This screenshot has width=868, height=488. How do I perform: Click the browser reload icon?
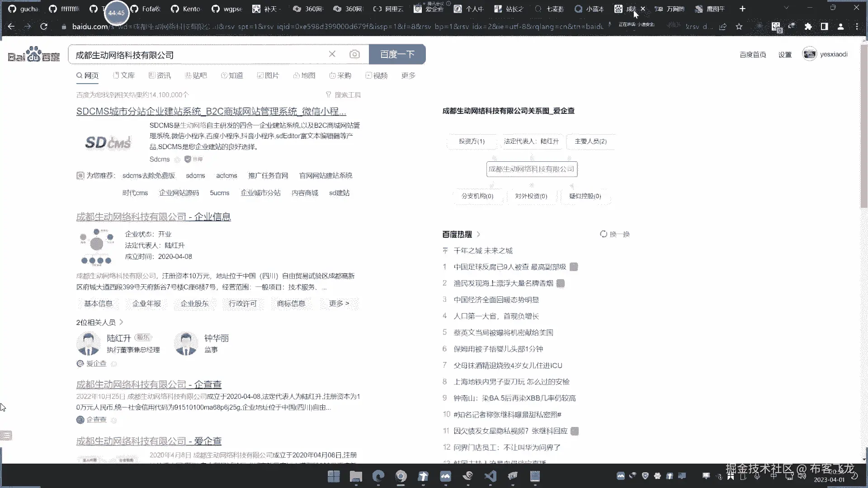coord(44,27)
